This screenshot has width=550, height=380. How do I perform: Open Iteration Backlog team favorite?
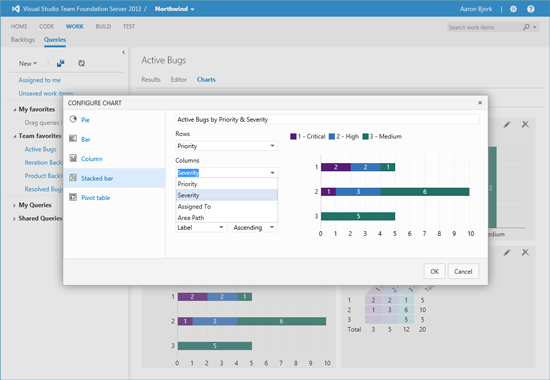click(x=43, y=162)
